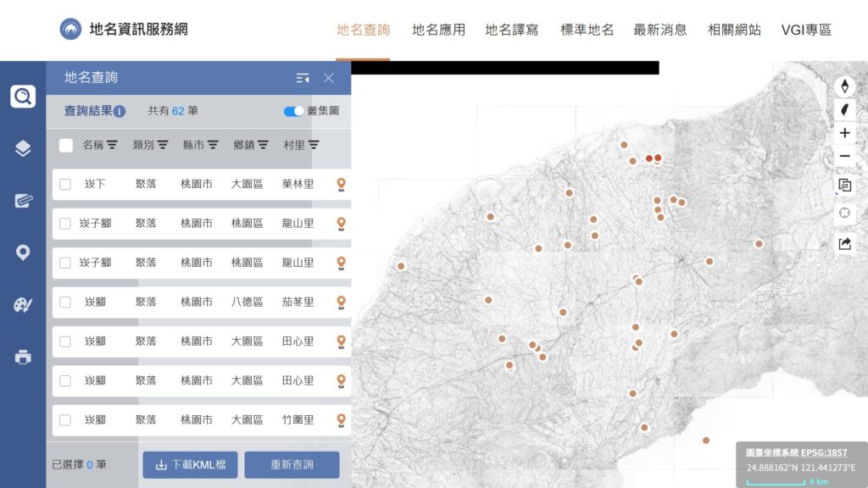Open the 村里 column filter
868x488 pixels.
point(314,145)
